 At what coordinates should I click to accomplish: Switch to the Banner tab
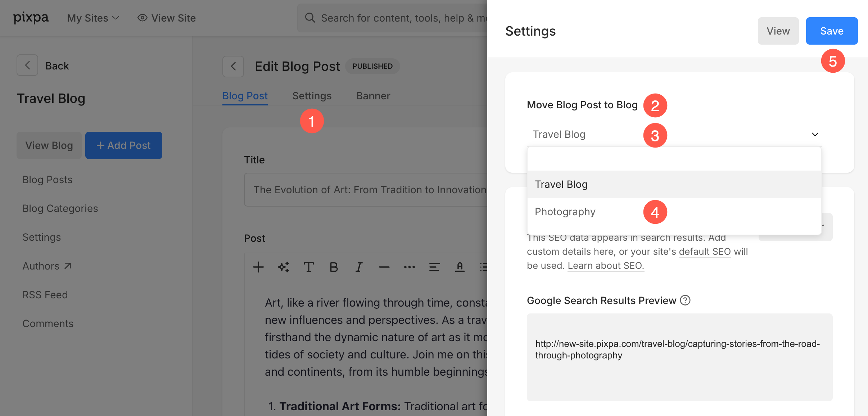[x=373, y=96]
